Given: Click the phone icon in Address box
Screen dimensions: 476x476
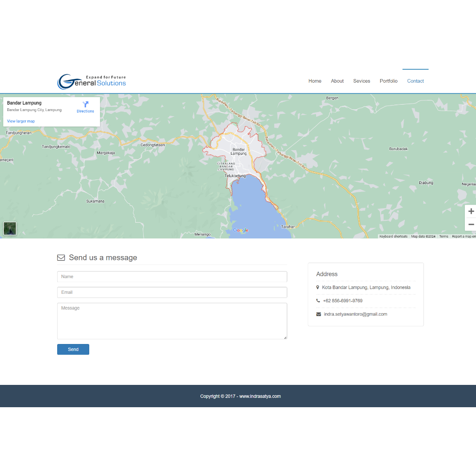Looking at the screenshot, I should 318,301.
